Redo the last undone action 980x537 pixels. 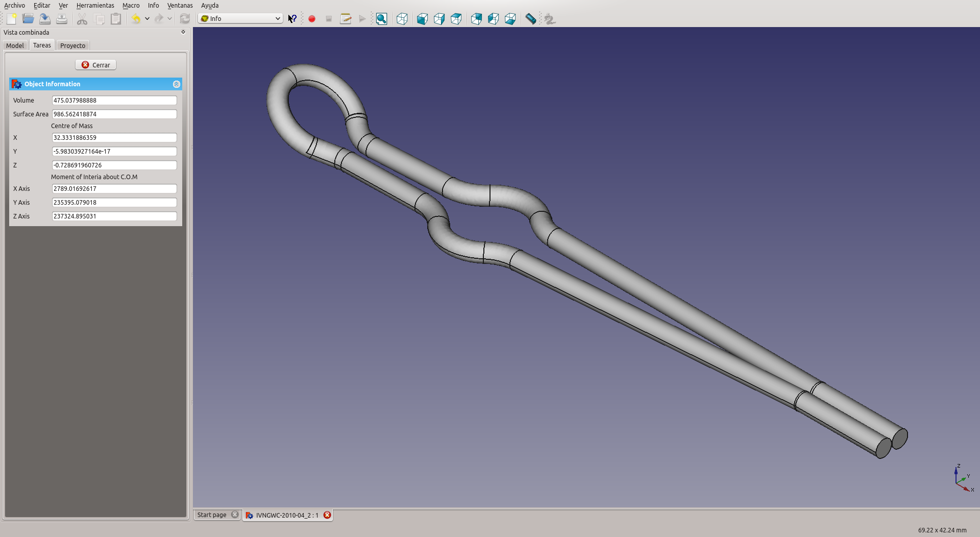click(x=159, y=19)
